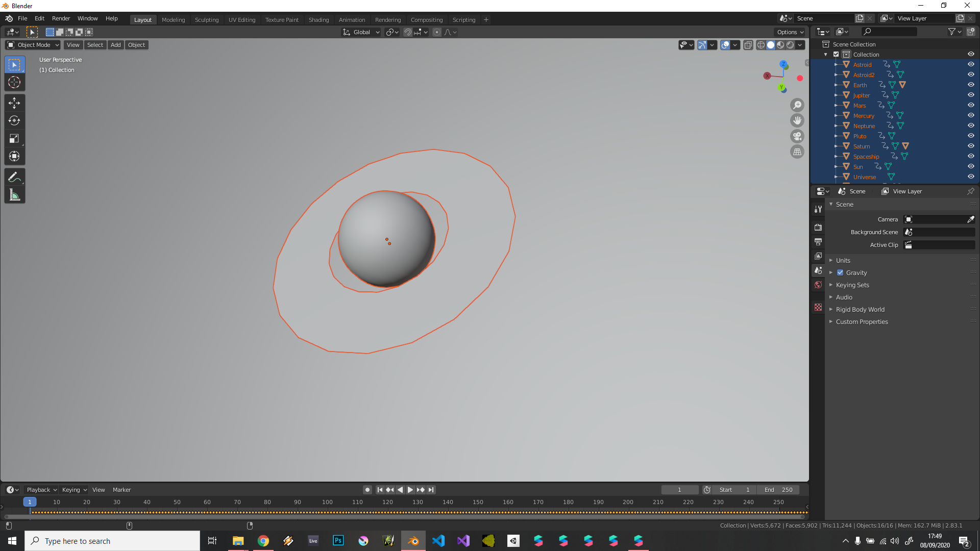
Task: Expand the Rigid Body World panel
Action: click(x=860, y=309)
